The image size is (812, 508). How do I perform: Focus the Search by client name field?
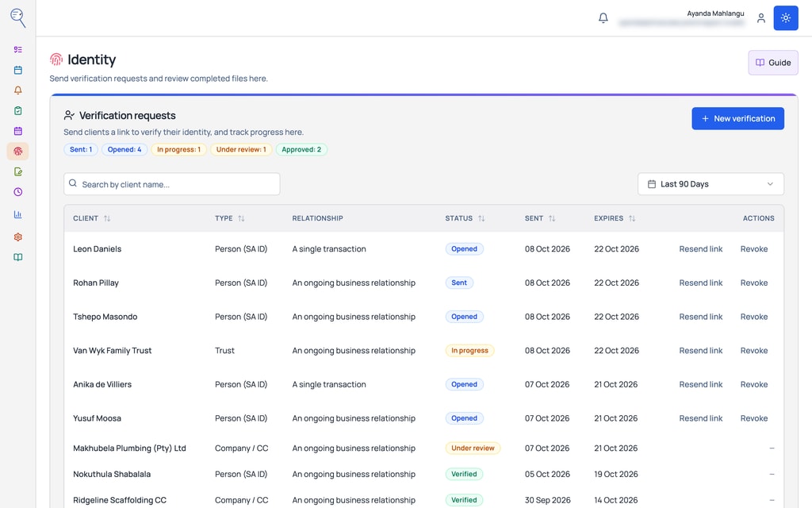click(172, 184)
